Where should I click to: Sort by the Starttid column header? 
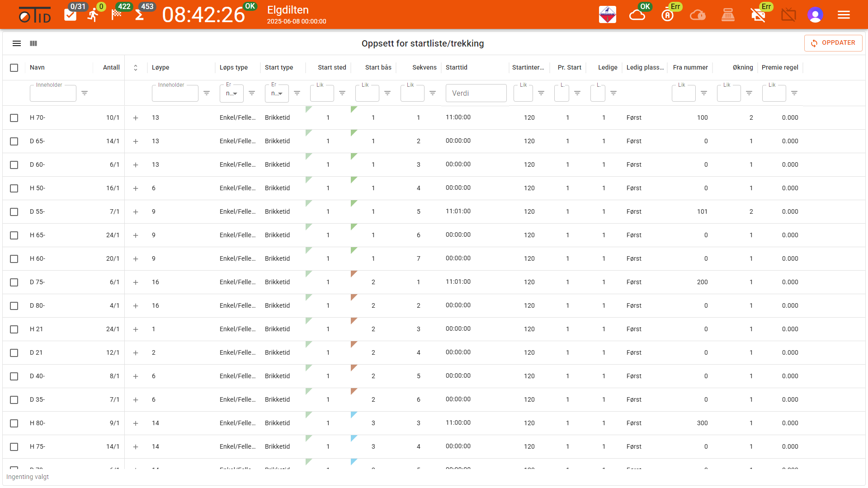pyautogui.click(x=457, y=67)
